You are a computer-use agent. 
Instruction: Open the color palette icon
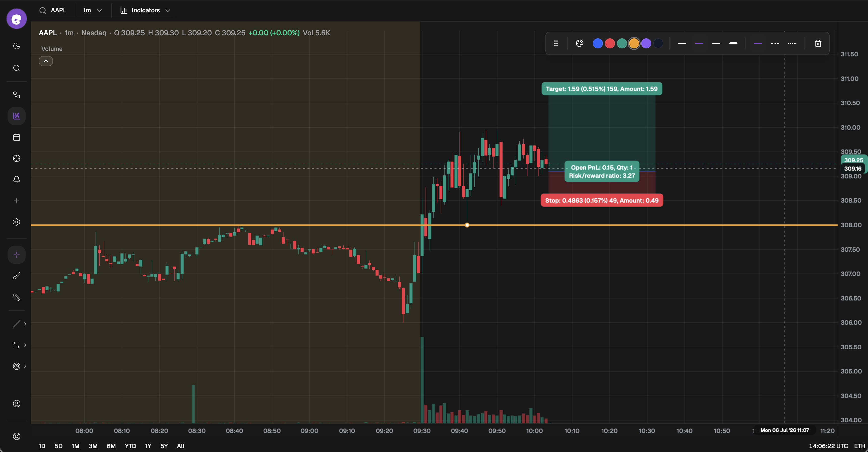coord(580,44)
